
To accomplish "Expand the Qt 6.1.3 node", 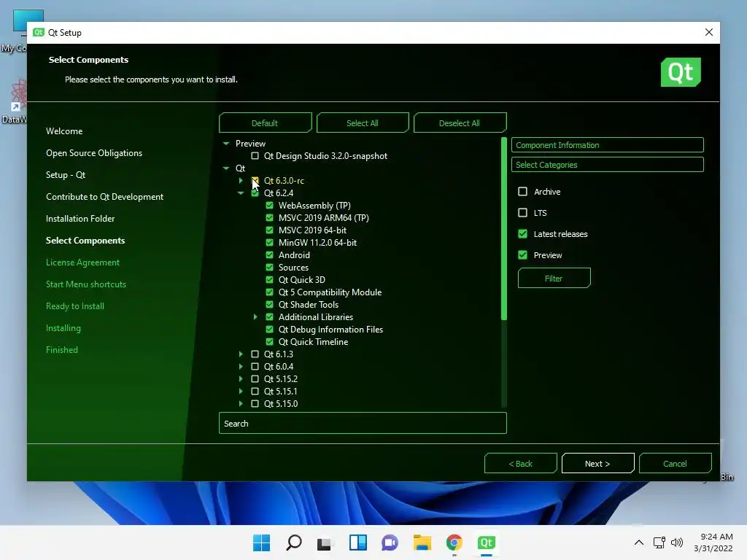I will [241, 354].
